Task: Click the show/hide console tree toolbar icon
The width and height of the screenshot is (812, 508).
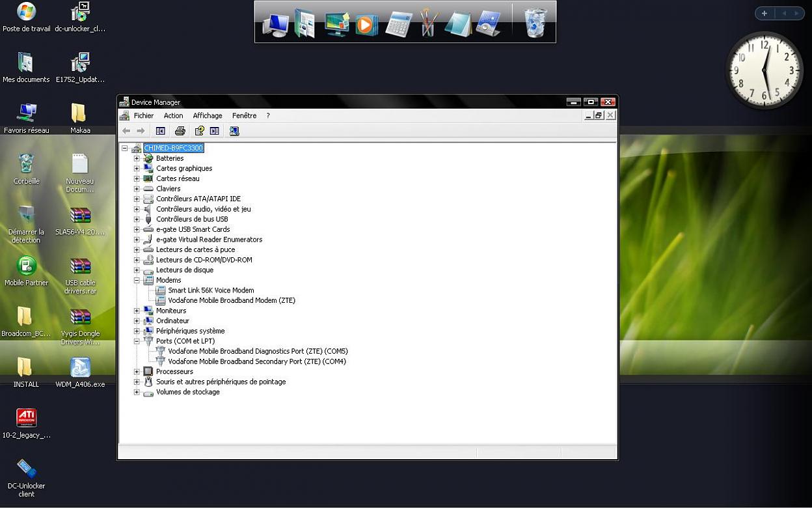Action: click(160, 131)
